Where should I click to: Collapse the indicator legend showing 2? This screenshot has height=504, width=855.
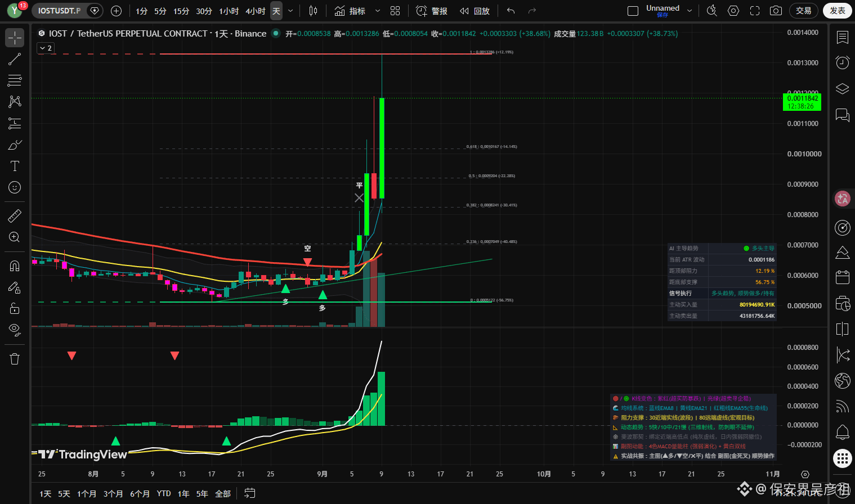pyautogui.click(x=46, y=48)
